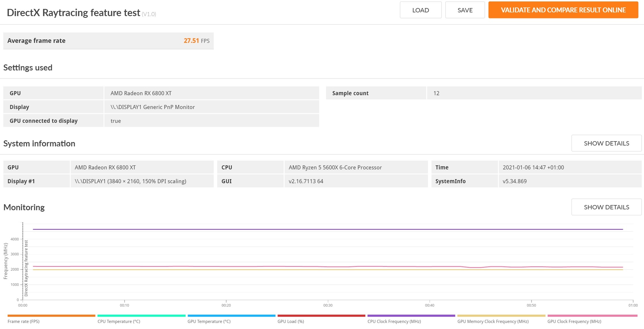644x329 pixels.
Task: Click the time value 2021-01-06 14:47
Action: [x=533, y=167]
